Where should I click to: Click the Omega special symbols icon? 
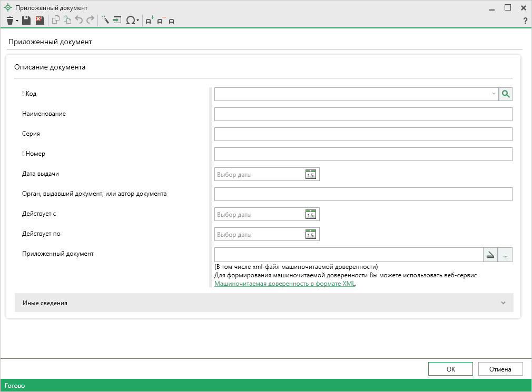pyautogui.click(x=130, y=21)
